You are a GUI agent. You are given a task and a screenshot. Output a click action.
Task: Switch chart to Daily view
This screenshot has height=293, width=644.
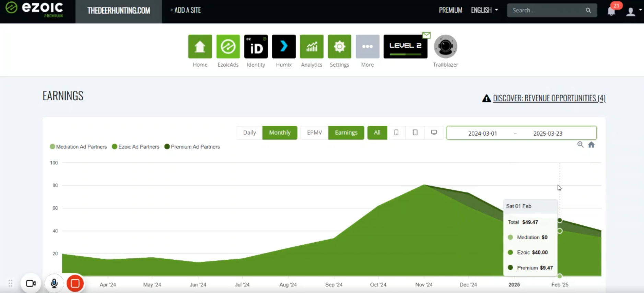click(249, 132)
